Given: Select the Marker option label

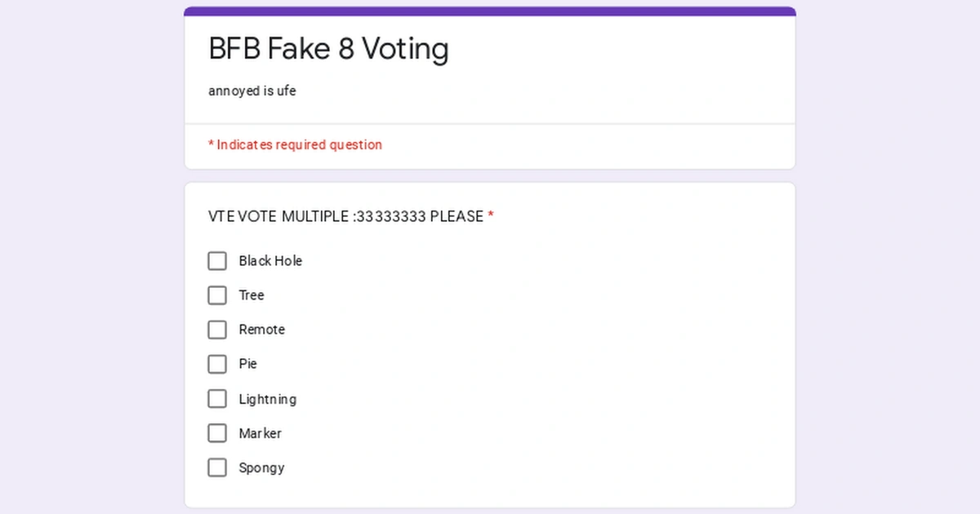Looking at the screenshot, I should tap(260, 433).
